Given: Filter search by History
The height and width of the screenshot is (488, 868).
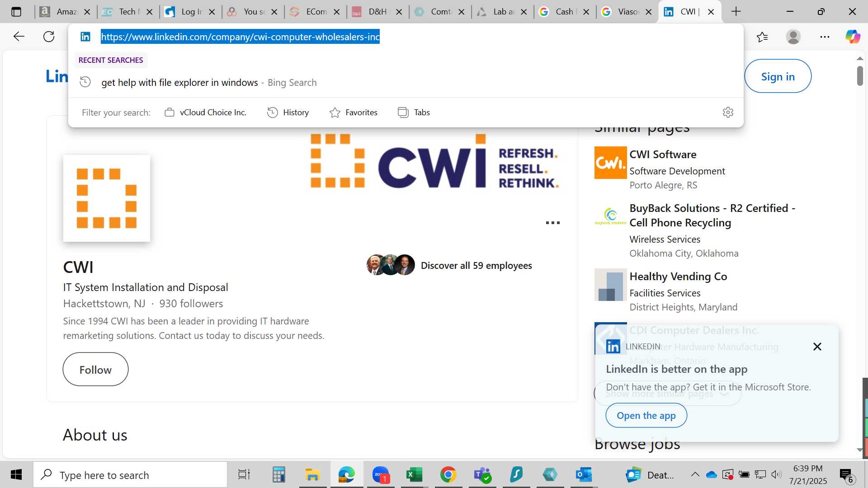Looking at the screenshot, I should [288, 113].
